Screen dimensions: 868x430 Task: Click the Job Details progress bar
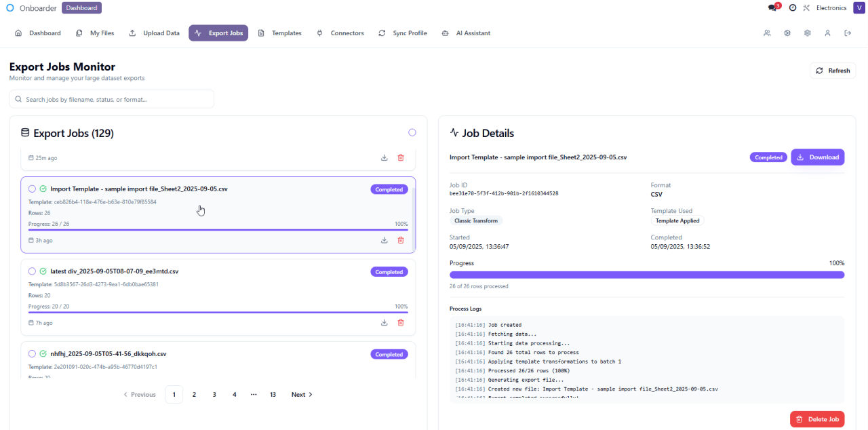pos(646,275)
